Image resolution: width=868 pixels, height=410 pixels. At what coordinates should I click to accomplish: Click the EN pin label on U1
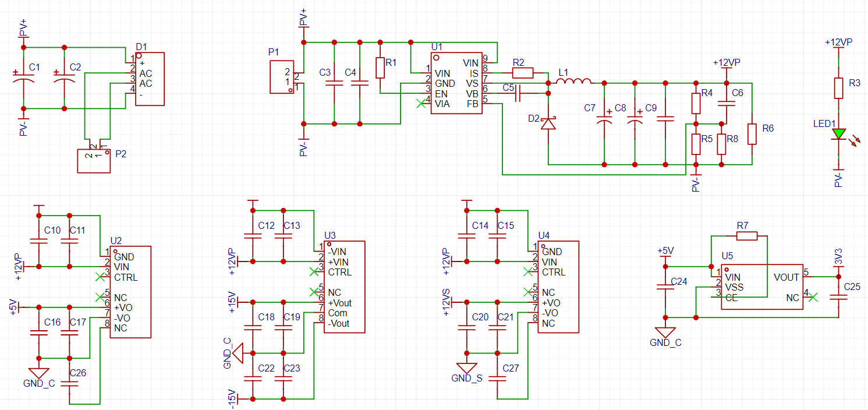(441, 93)
